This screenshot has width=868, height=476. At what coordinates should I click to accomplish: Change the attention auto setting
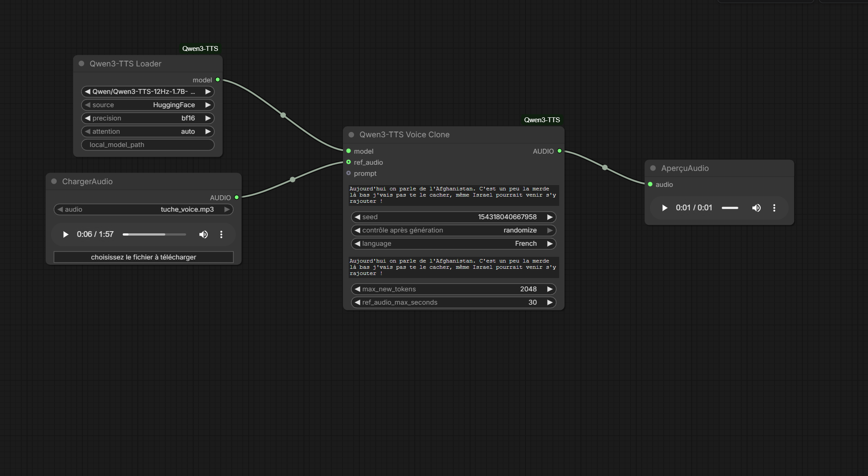[148, 132]
